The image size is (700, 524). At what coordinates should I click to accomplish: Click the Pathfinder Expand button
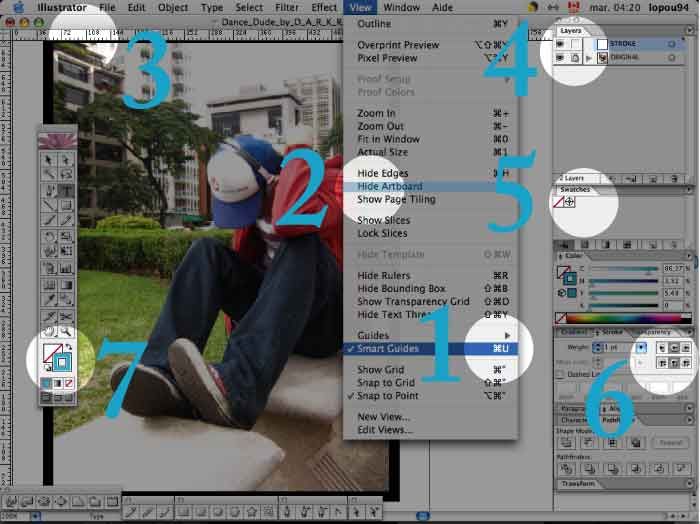click(670, 443)
